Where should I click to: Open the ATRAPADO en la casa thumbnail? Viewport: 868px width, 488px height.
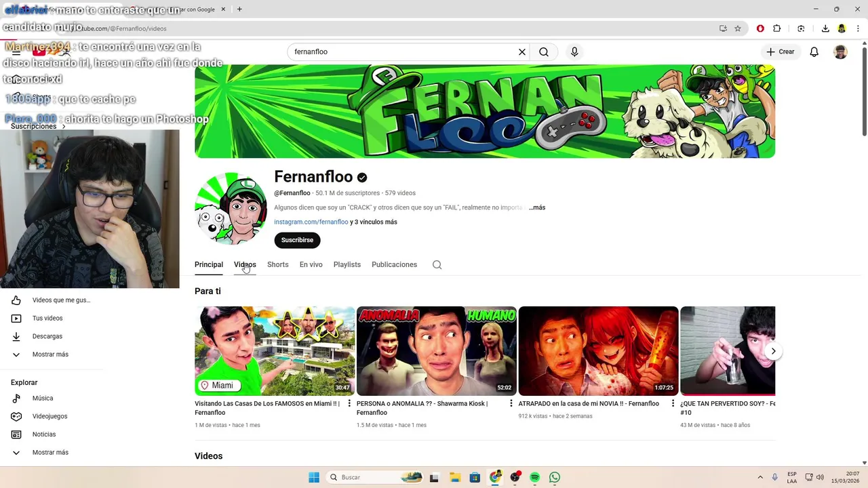tap(598, 351)
